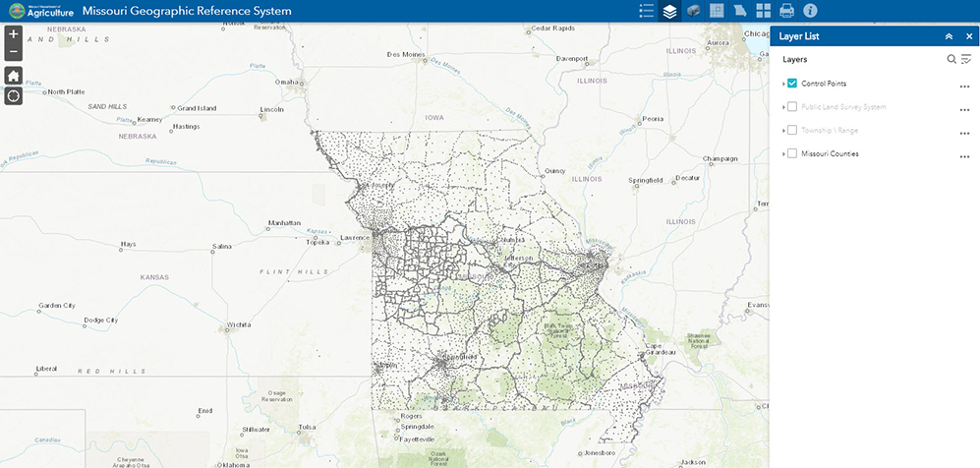The width and height of the screenshot is (980, 468).
Task: Open the Legend widget in the header
Action: coord(646,11)
